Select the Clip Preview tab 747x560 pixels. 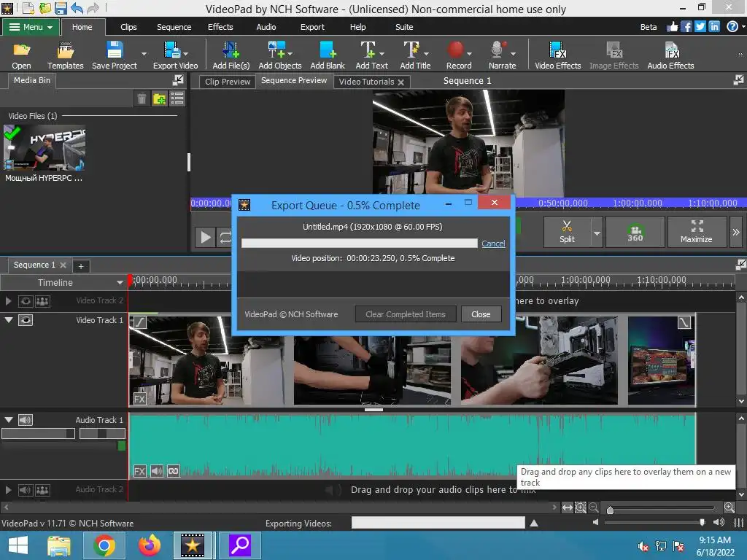[x=228, y=82]
